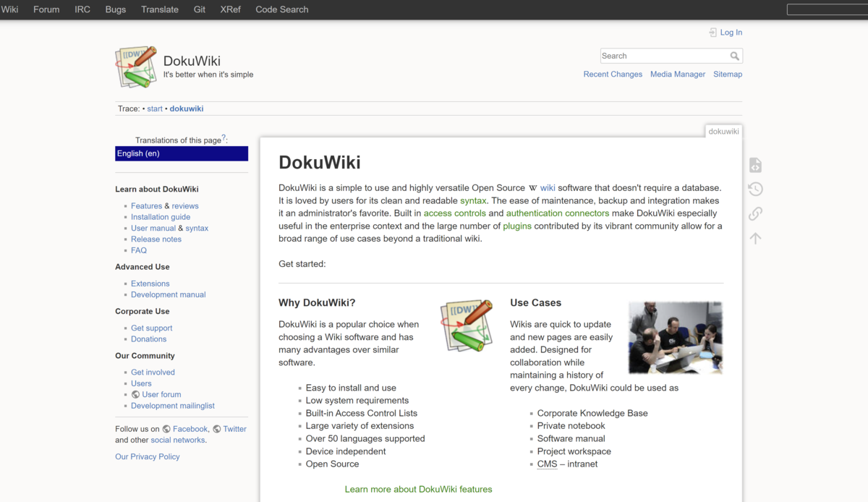Open Development mailinglist
Image resolution: width=868 pixels, height=502 pixels.
pos(173,406)
